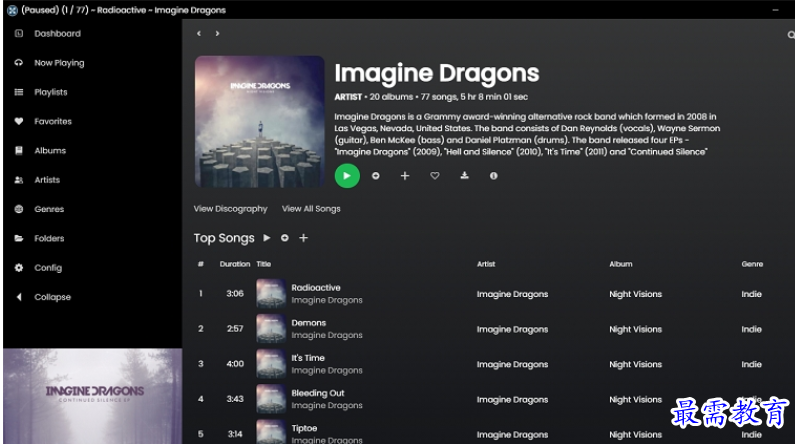The width and height of the screenshot is (795, 444).
Task: Click the 3:43 duration of Bleeding Out
Action: pyautogui.click(x=235, y=399)
